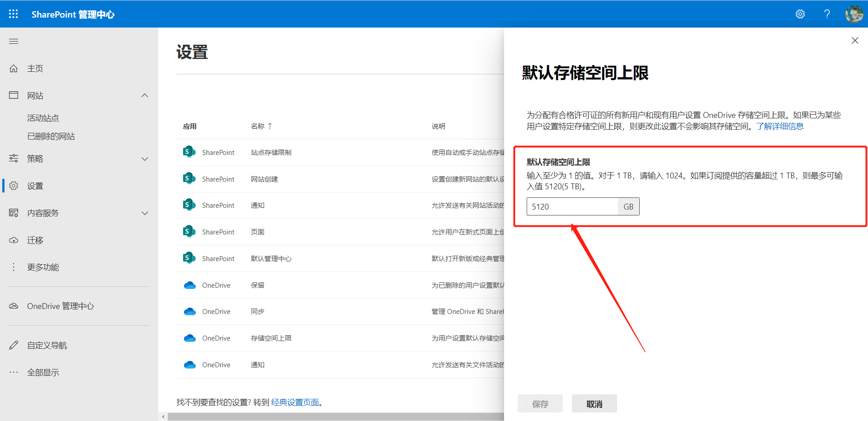Viewport: 868px width, 421px height.
Task: Click the 取消 button
Action: pos(594,403)
